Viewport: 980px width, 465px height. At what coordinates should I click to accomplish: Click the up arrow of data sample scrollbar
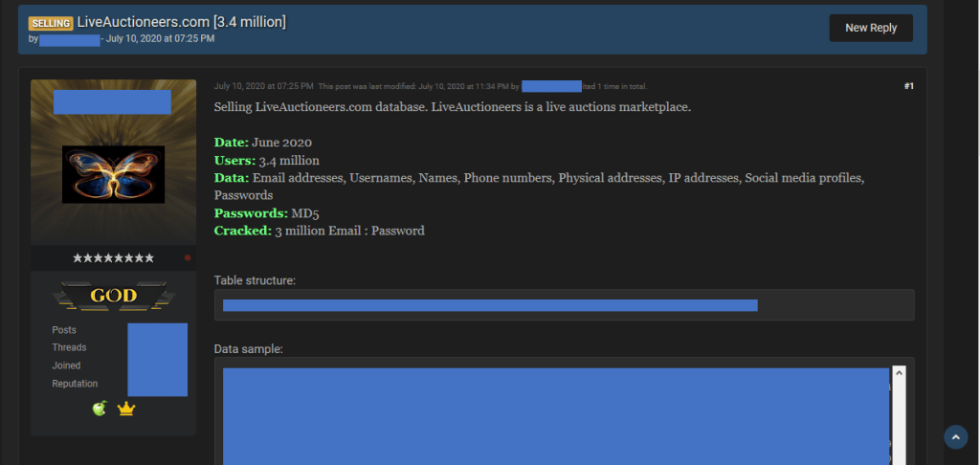point(899,372)
